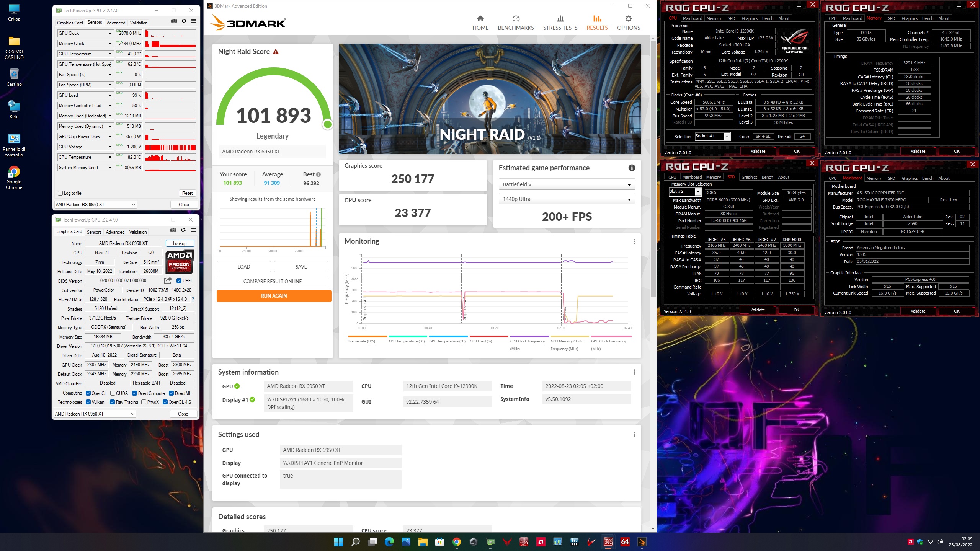980x551 pixels.
Task: Open the OPTIONS gear icon in 3DMark
Action: pos(628,18)
